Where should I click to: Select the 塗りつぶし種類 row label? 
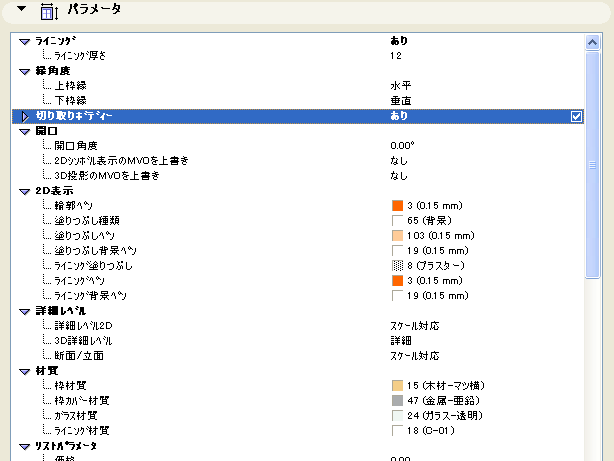(x=87, y=221)
